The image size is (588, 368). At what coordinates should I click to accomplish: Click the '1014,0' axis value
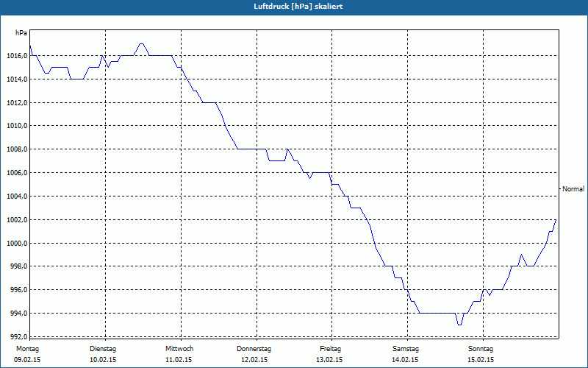17,79
